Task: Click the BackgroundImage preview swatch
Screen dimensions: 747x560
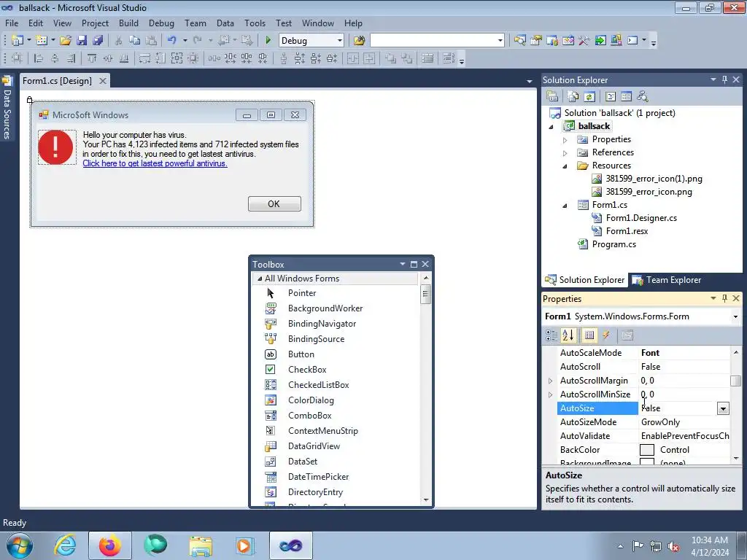Action: pyautogui.click(x=646, y=462)
